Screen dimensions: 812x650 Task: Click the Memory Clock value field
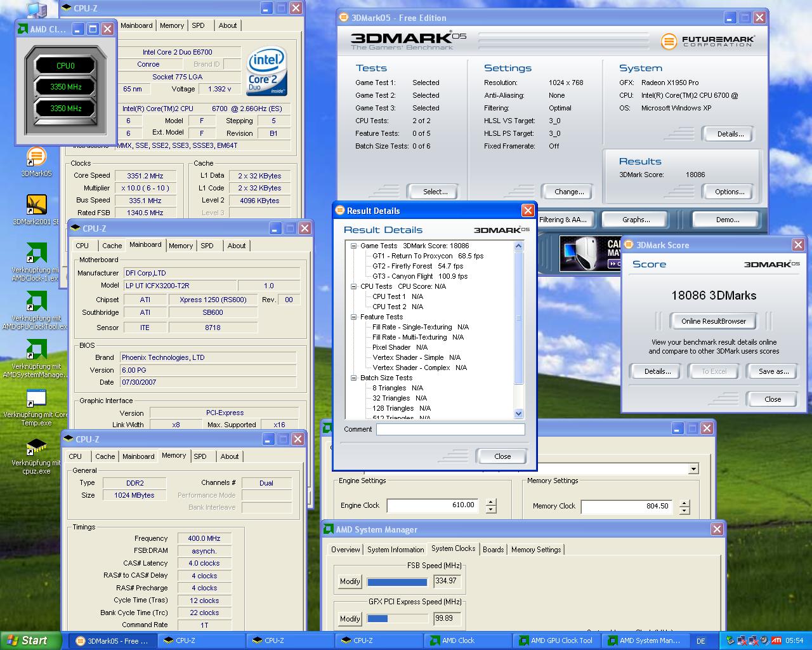tap(627, 506)
